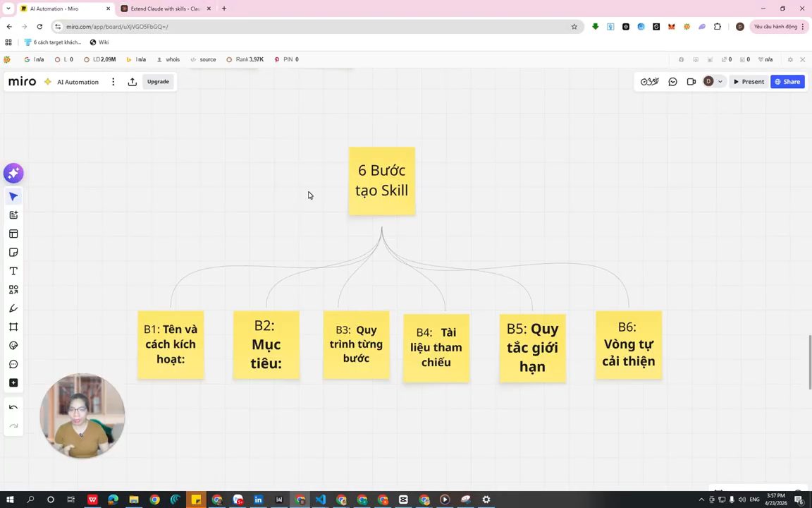Open the Shapes and lines tool

coord(13,290)
